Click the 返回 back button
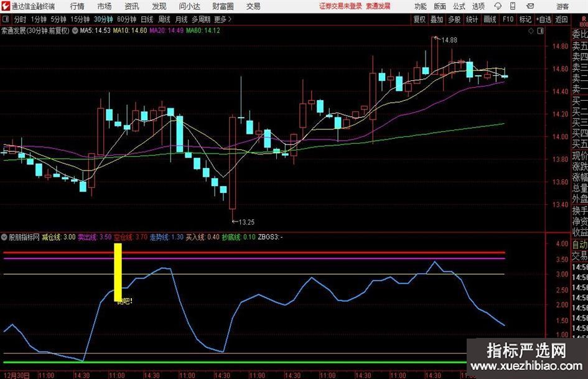 (561, 19)
